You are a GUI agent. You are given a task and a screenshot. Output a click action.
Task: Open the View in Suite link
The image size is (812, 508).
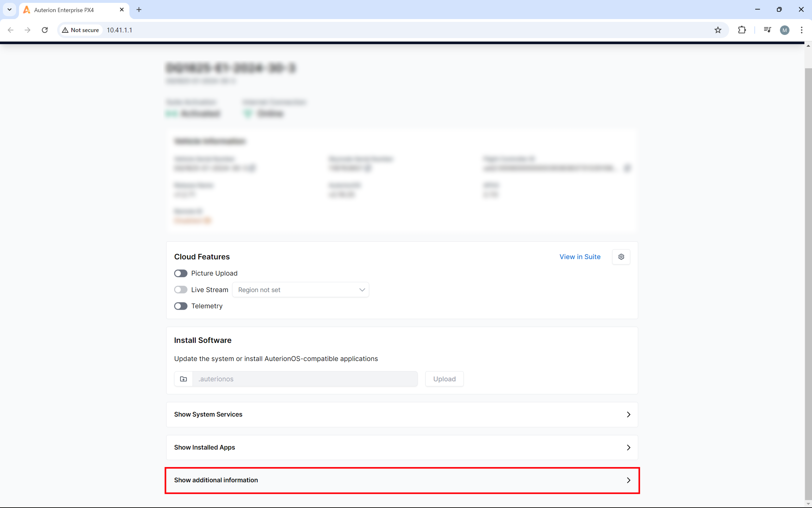coord(580,257)
